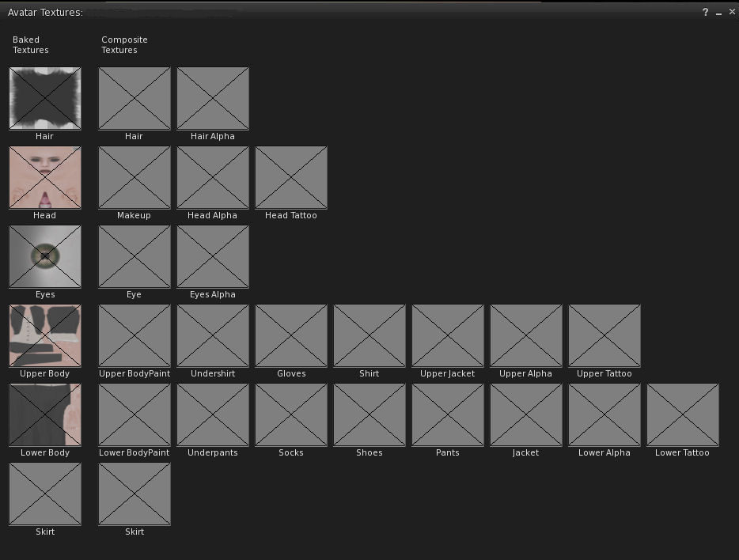Open the baked Head texture
The width and height of the screenshot is (739, 560).
(45, 178)
